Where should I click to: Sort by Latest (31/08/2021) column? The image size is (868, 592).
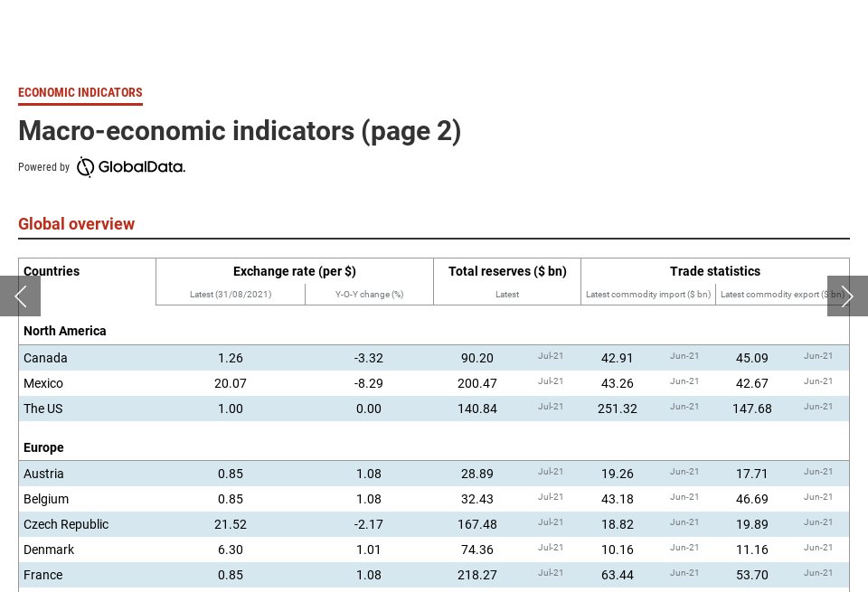(231, 295)
